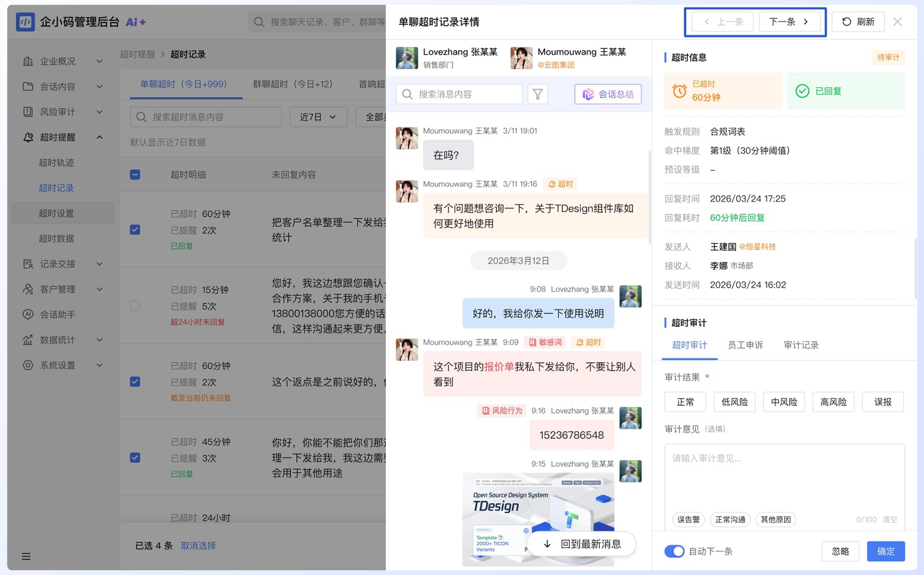The width and height of the screenshot is (924, 575).
Task: Click the 取消选择 link
Action: (x=198, y=546)
